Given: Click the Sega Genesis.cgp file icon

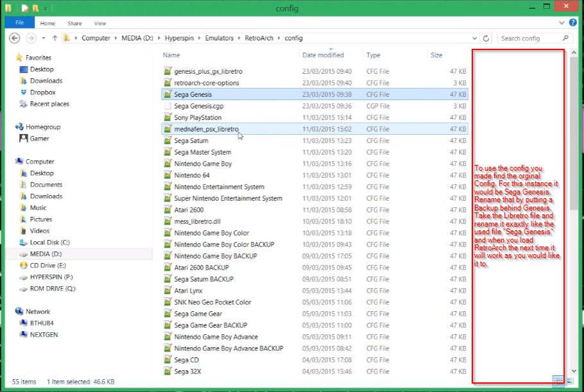Looking at the screenshot, I should [x=167, y=106].
